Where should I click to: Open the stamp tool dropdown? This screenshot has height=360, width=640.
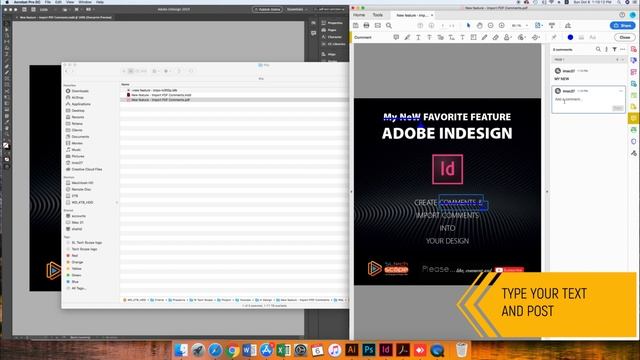(507, 37)
